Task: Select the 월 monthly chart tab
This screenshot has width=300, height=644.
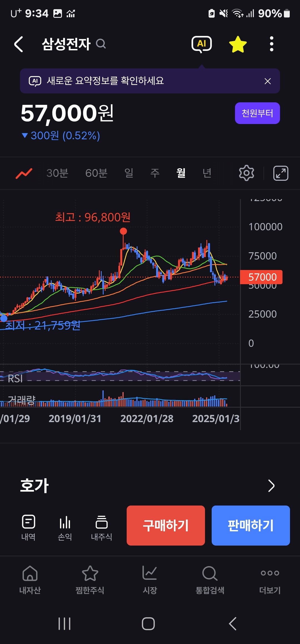Action: click(x=181, y=173)
